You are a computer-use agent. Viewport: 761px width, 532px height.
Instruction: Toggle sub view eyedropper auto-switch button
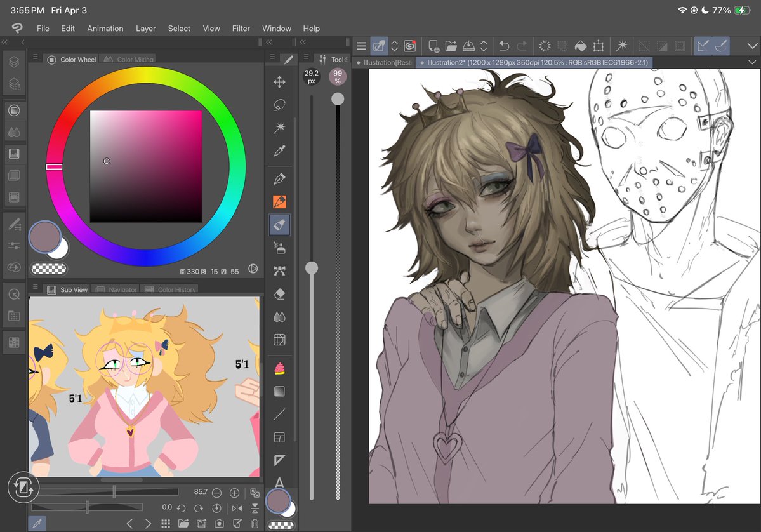point(37,523)
